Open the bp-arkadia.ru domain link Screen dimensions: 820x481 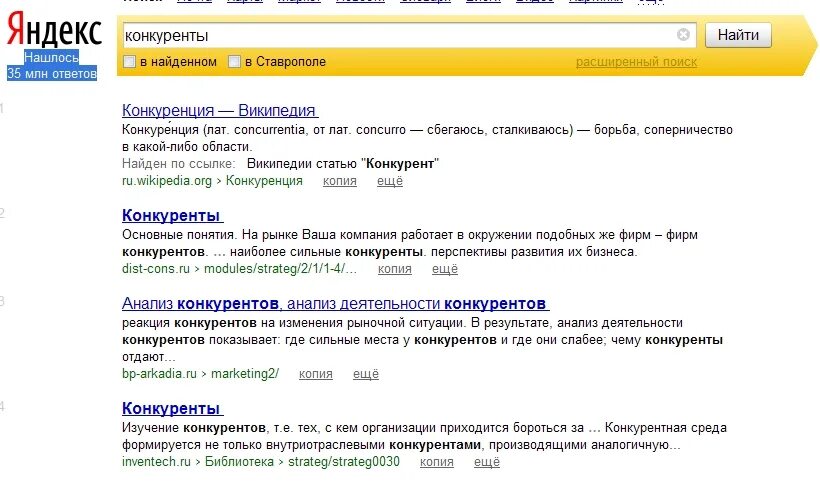click(x=159, y=374)
